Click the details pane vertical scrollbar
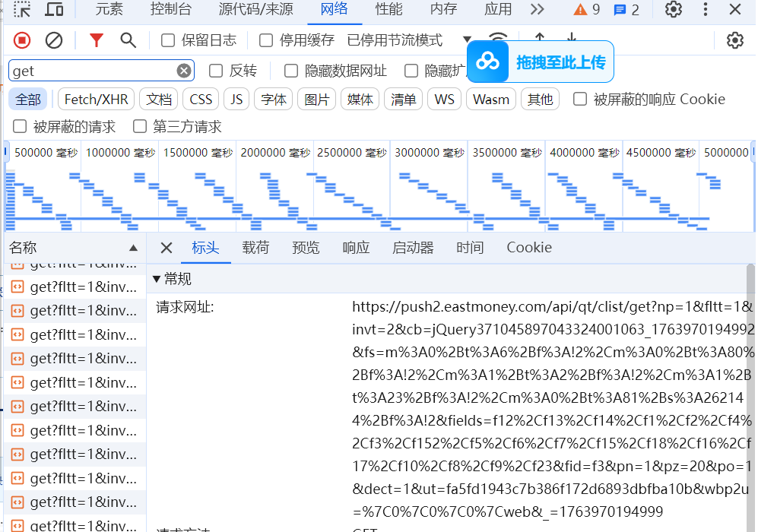Screen dimensions: 758x532 click(x=750, y=397)
